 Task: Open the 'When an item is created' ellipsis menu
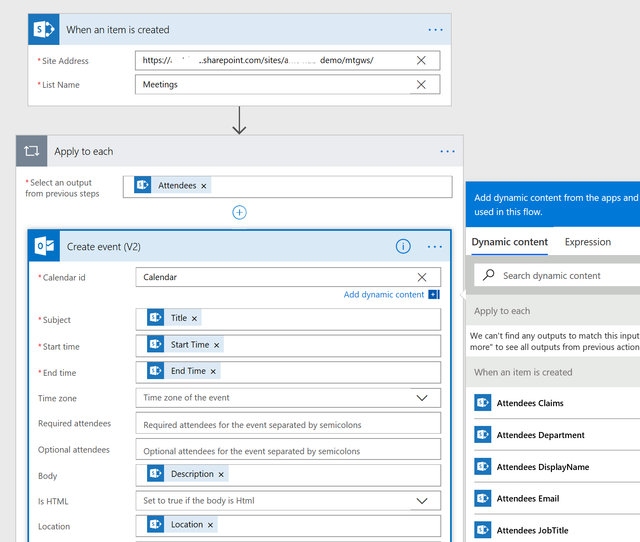coord(435,30)
